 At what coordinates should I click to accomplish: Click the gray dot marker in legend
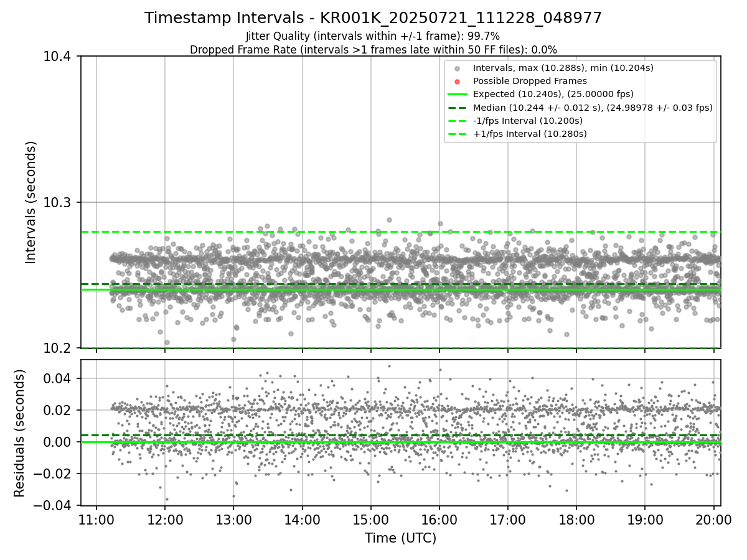coord(458,68)
